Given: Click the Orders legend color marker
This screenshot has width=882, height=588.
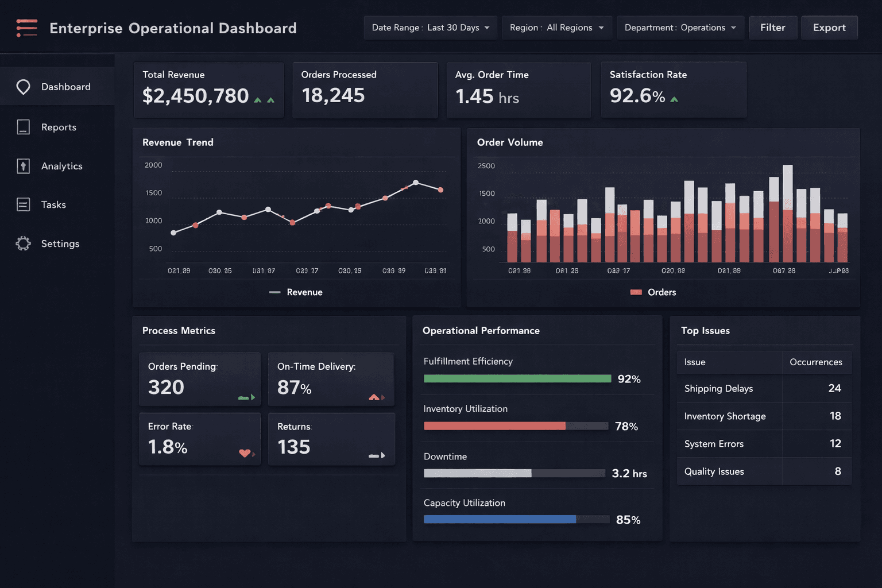Looking at the screenshot, I should [636, 292].
